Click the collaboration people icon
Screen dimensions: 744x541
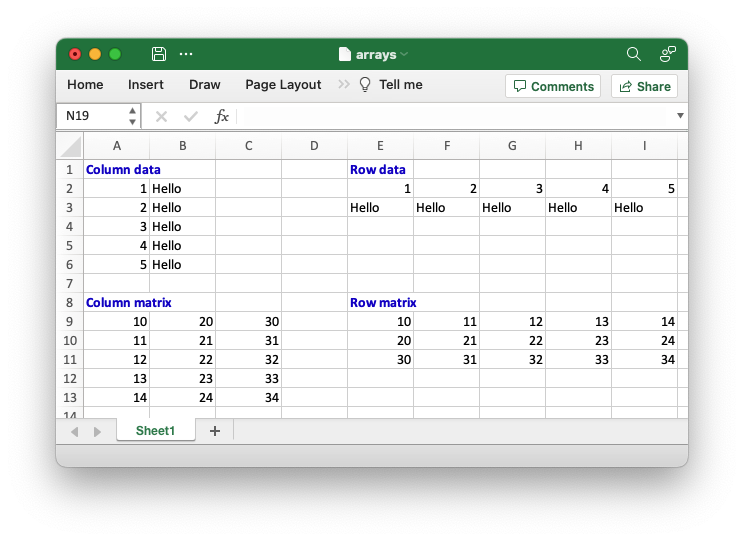coord(668,54)
